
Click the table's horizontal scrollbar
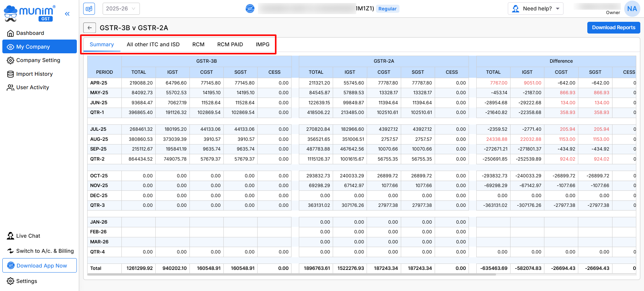(291, 275)
